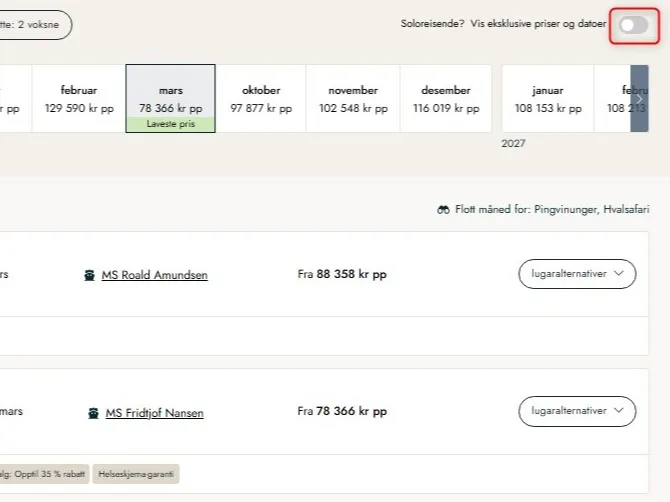This screenshot has height=502, width=670.
Task: Select the mars month tab
Action: coord(170,98)
